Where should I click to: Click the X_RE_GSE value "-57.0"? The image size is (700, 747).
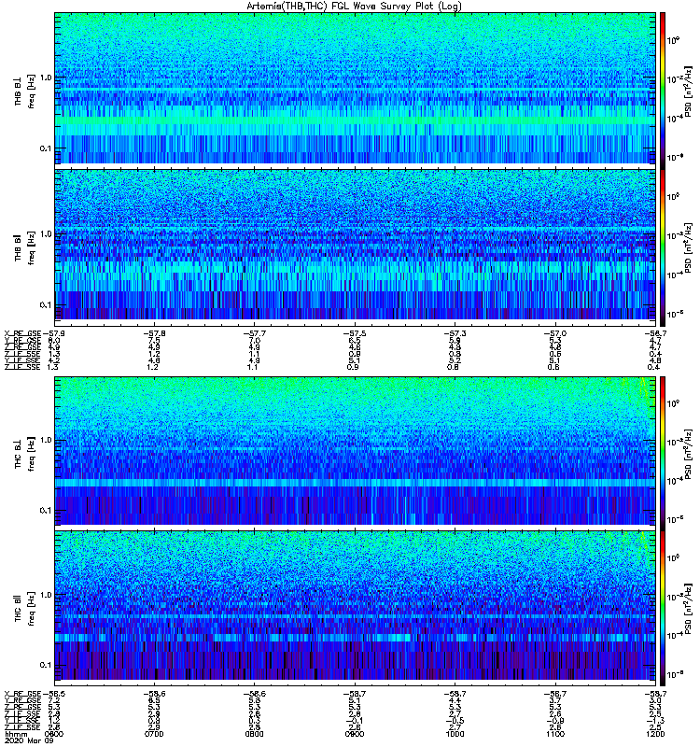[x=554, y=334]
